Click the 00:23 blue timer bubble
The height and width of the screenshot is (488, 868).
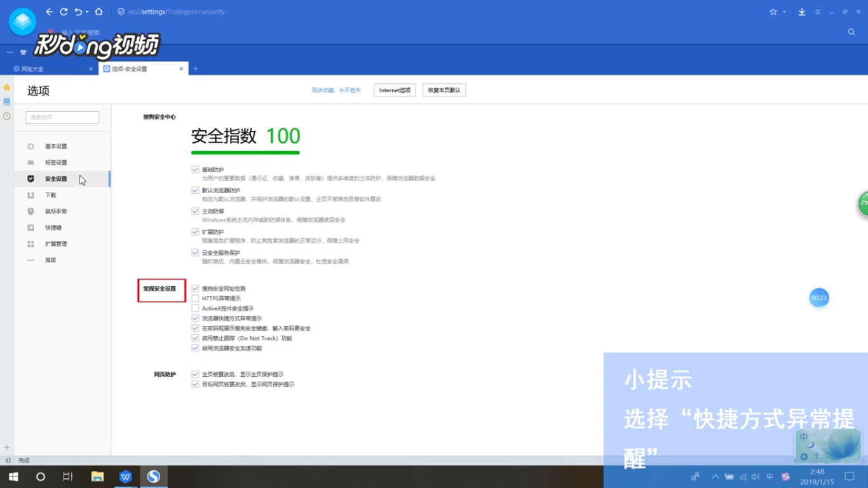[x=819, y=297]
